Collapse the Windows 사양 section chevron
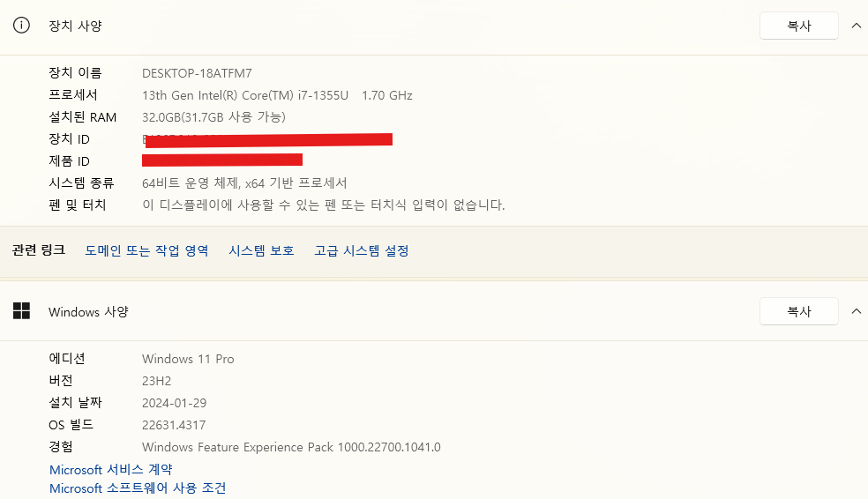 pyautogui.click(x=856, y=311)
